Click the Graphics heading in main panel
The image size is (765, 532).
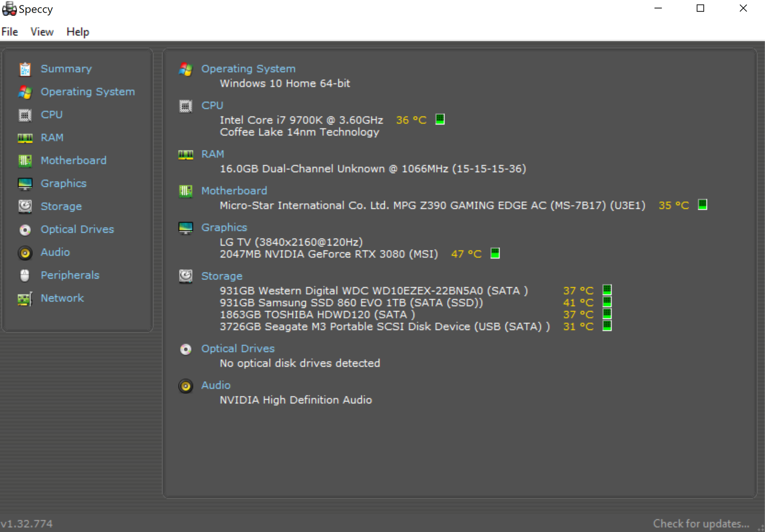point(224,227)
